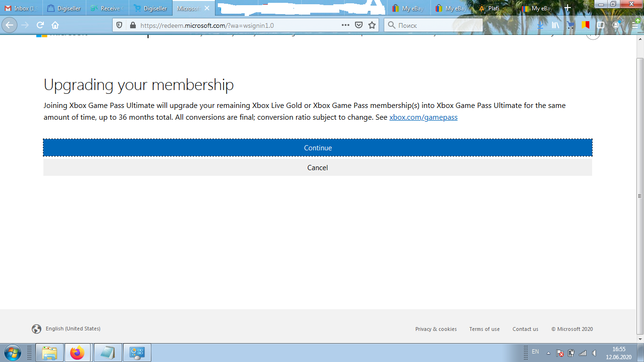Click the shopping cart extension icon

click(x=570, y=25)
